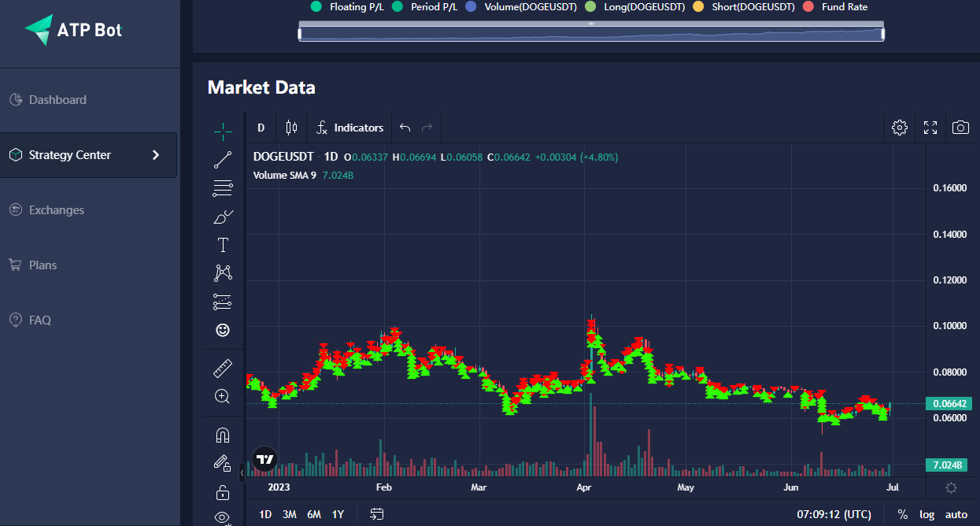Click the Indicators button
The height and width of the screenshot is (526, 980).
tap(350, 128)
